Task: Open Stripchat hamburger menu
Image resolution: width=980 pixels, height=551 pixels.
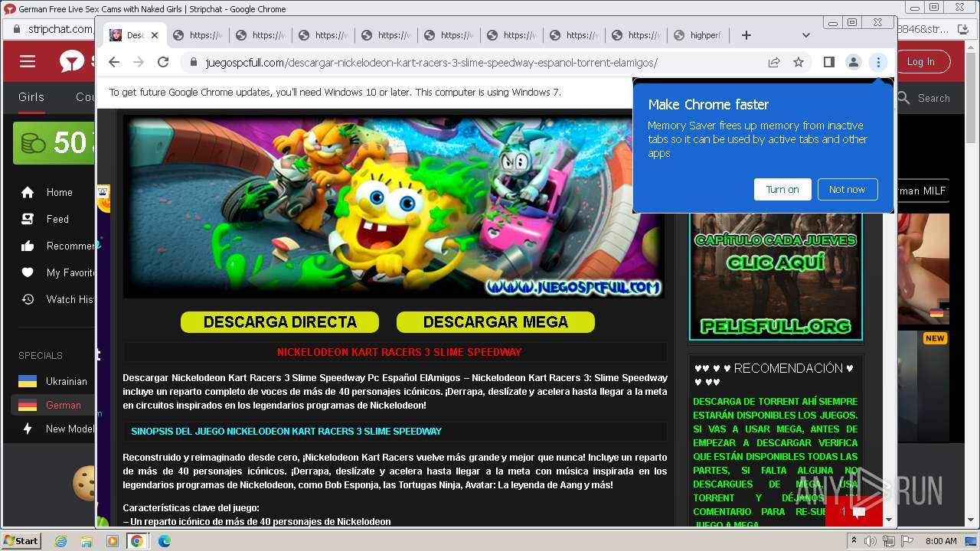Action: (x=28, y=61)
